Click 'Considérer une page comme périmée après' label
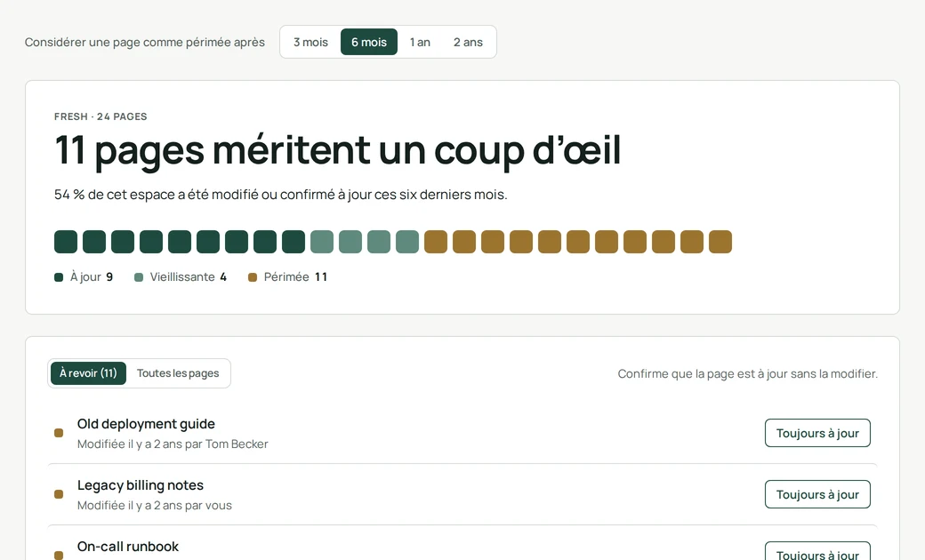 144,43
